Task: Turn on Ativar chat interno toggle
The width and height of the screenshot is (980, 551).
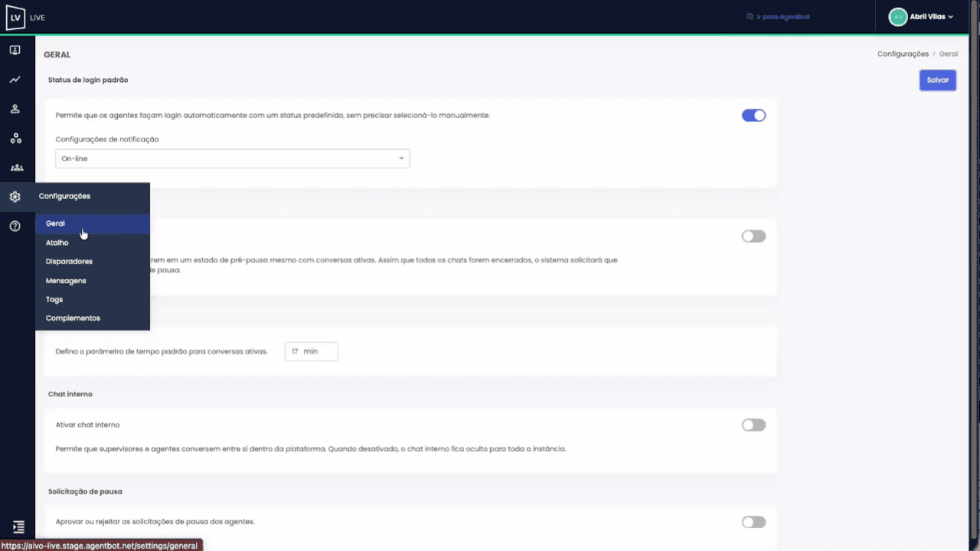Action: click(x=753, y=425)
